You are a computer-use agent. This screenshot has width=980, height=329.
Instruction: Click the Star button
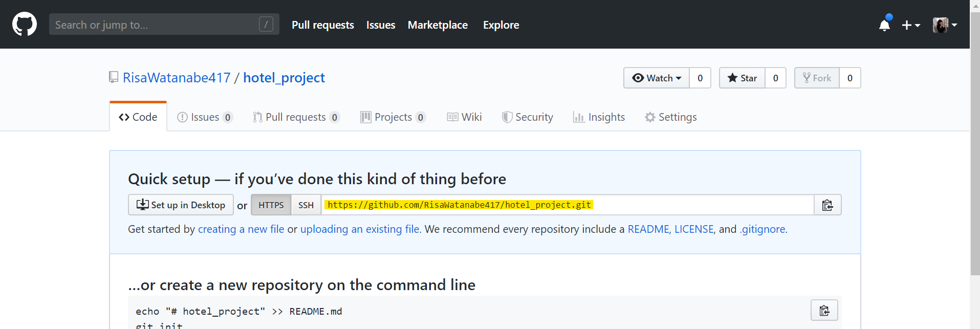[742, 78]
